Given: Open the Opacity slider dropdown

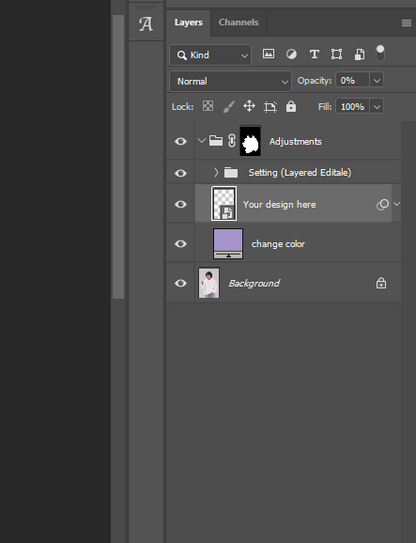Looking at the screenshot, I should click(377, 81).
